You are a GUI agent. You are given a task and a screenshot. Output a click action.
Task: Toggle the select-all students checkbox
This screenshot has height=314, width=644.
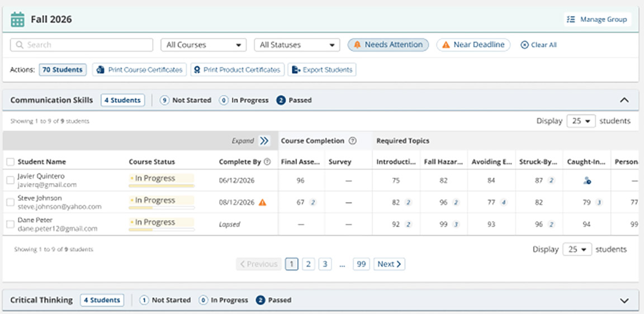[10, 162]
